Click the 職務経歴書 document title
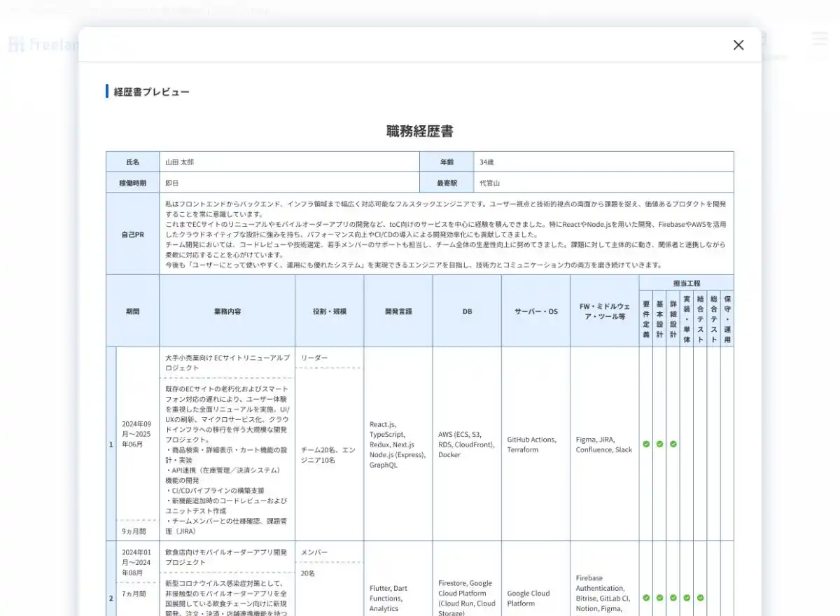This screenshot has width=840, height=616. click(x=419, y=131)
